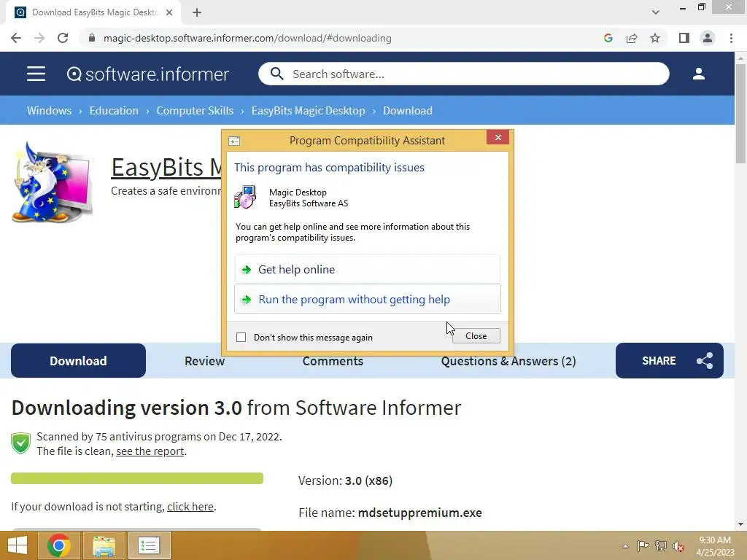This screenshot has width=747, height=560.
Task: Click the Version: 3.0 (x86) text
Action: click(x=345, y=481)
